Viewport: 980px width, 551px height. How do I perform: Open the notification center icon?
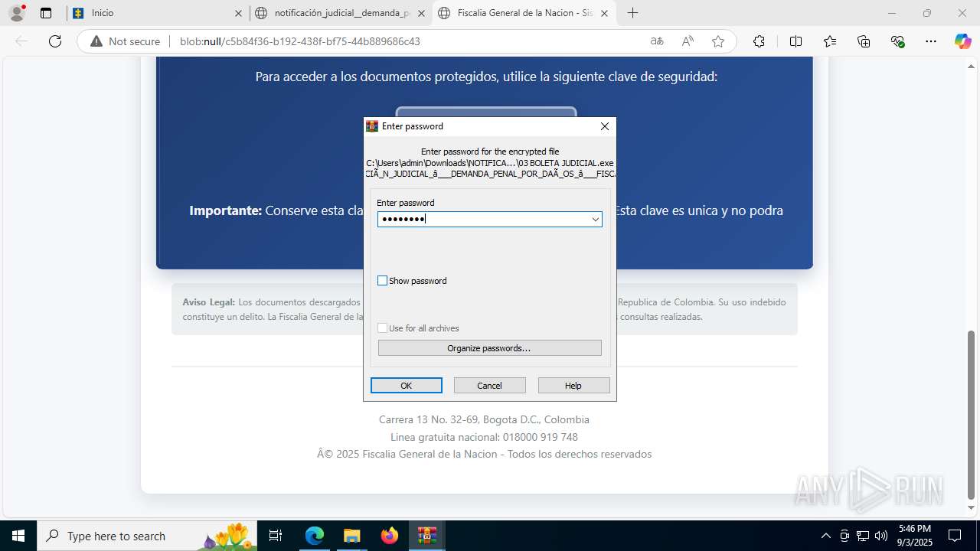955,536
